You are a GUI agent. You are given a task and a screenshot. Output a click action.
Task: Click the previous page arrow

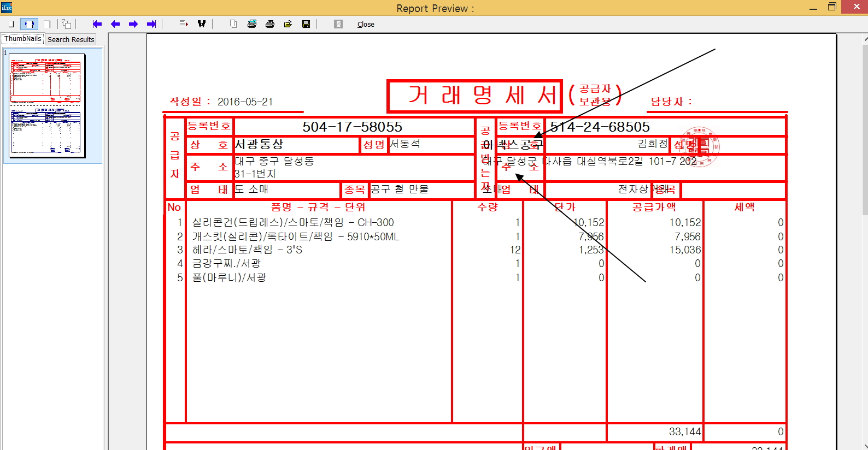click(x=115, y=24)
